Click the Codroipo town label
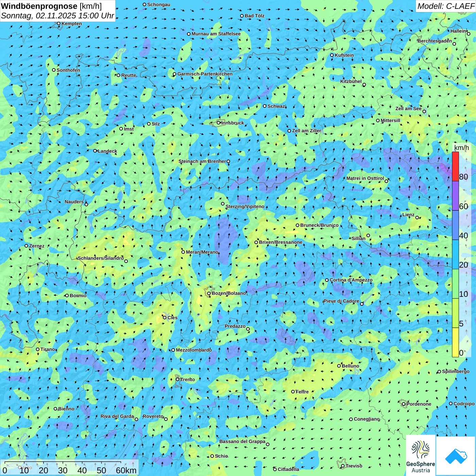 (464, 404)
